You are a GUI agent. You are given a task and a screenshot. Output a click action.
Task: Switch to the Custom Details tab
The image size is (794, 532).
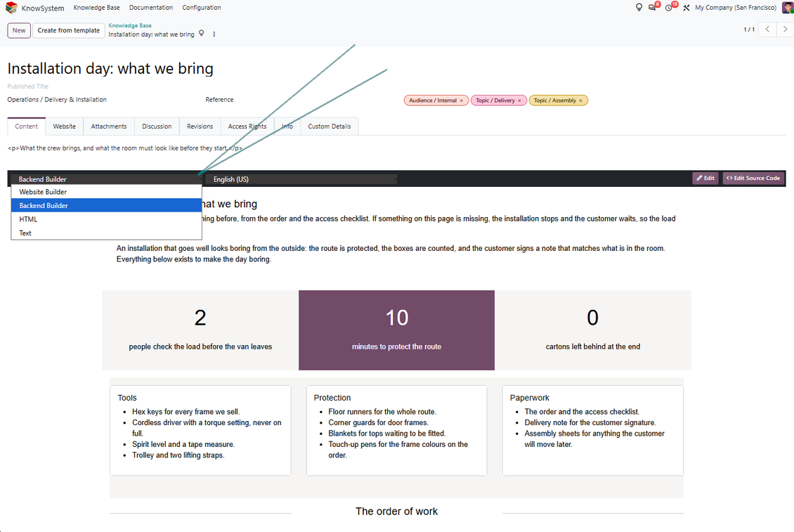330,126
